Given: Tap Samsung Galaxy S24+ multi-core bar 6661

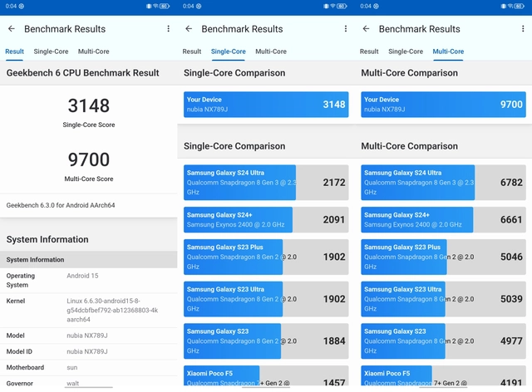Looking at the screenshot, I should [x=443, y=220].
